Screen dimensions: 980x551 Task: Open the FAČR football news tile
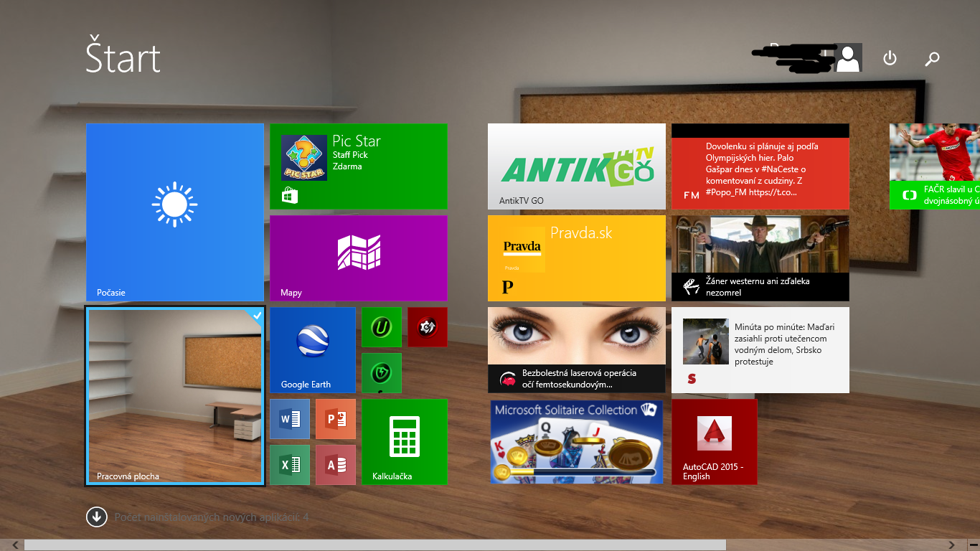click(x=935, y=166)
